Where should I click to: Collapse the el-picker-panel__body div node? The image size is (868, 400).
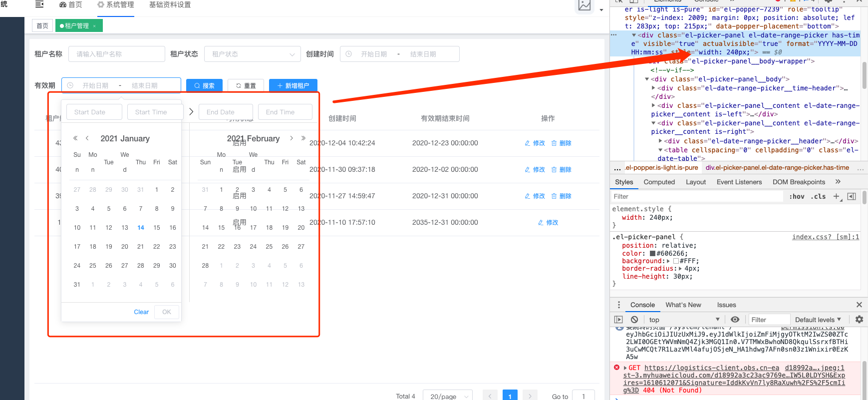pyautogui.click(x=647, y=79)
